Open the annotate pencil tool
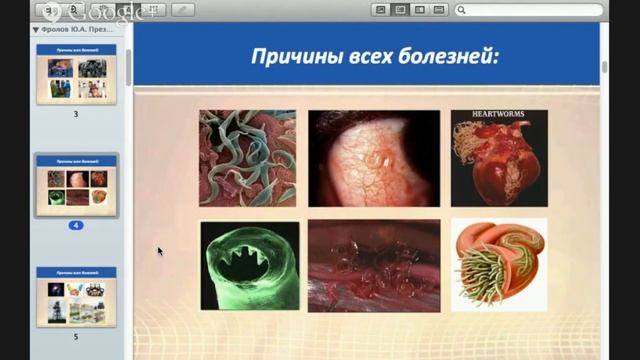 [x=182, y=10]
